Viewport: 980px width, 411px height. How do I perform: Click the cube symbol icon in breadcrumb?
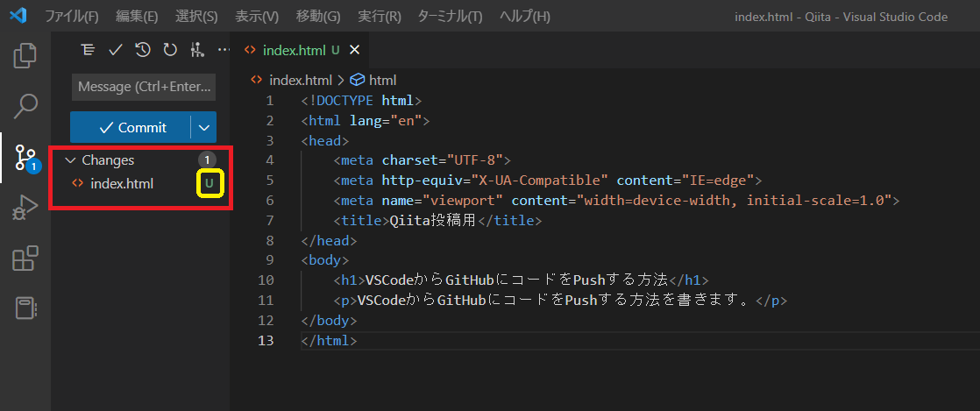[357, 80]
